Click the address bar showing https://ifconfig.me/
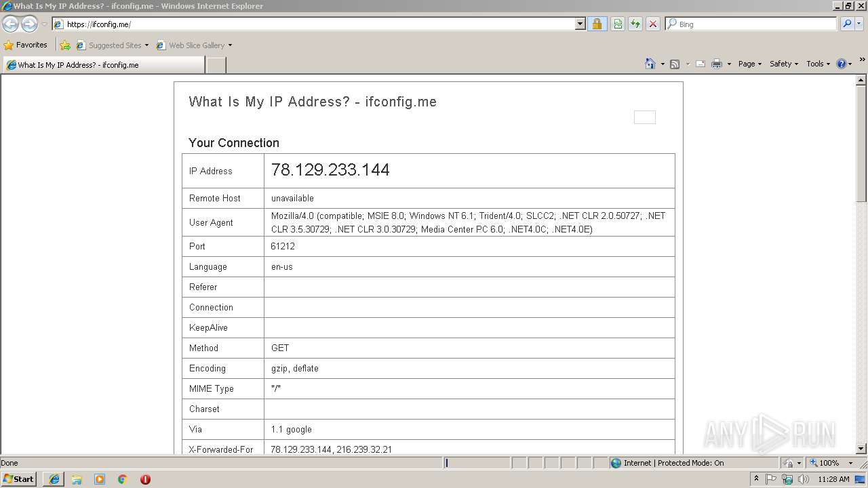The width and height of the screenshot is (868, 488). pyautogui.click(x=314, y=24)
